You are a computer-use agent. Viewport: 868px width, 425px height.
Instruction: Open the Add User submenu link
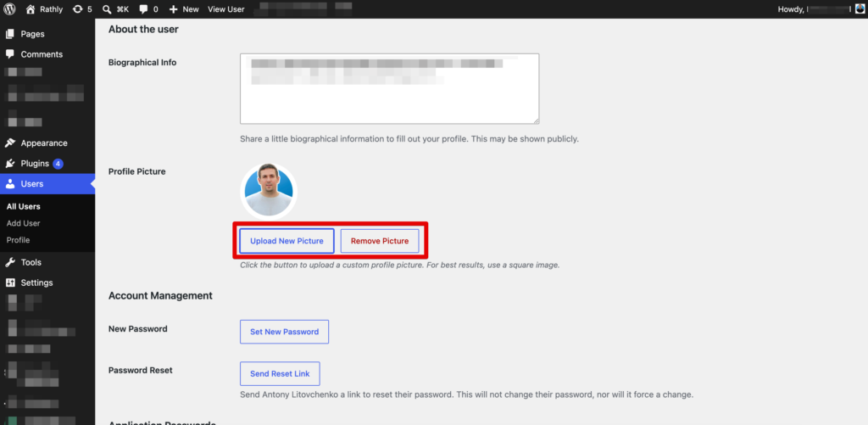click(23, 223)
